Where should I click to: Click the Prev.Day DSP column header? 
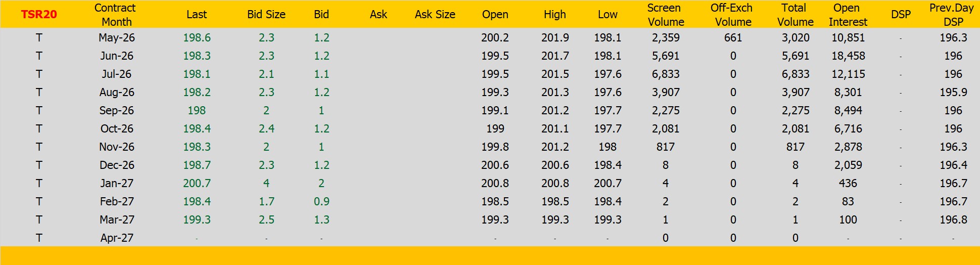pyautogui.click(x=952, y=15)
